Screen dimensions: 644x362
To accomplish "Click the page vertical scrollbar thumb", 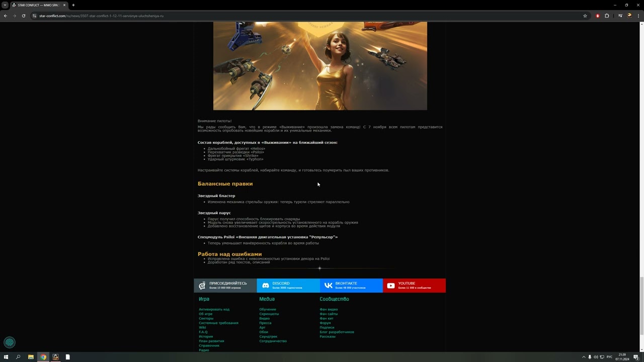I will click(x=641, y=306).
